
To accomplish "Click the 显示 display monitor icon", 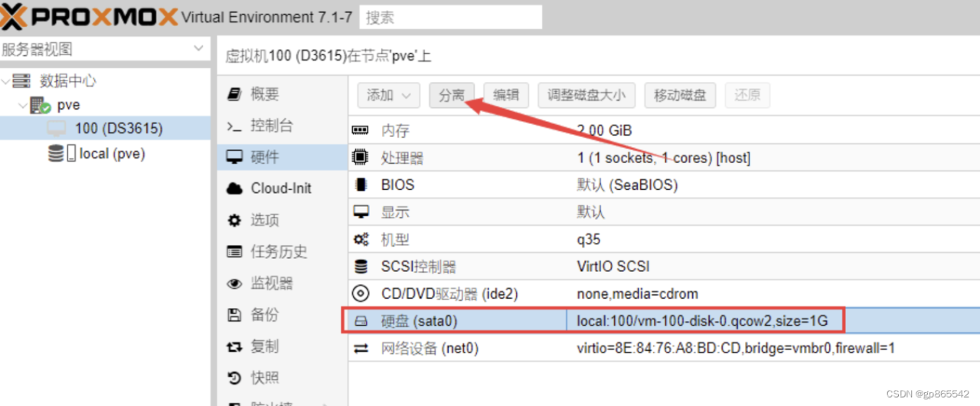I will 360,212.
